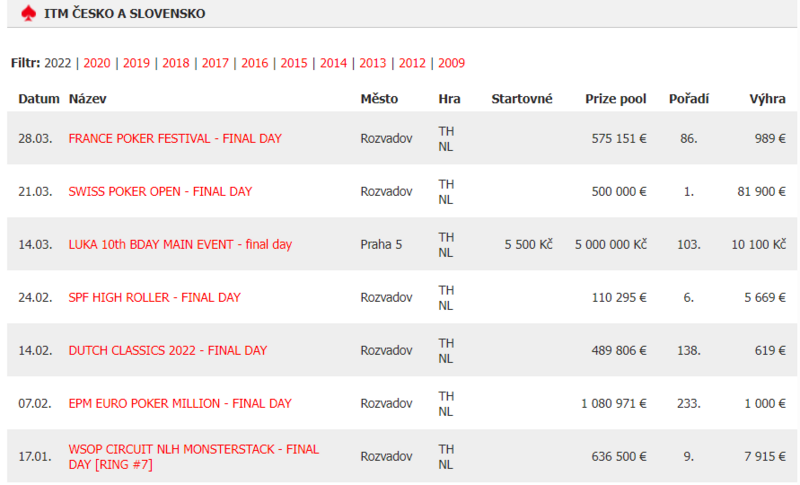Click the Datum column header

tap(39, 99)
